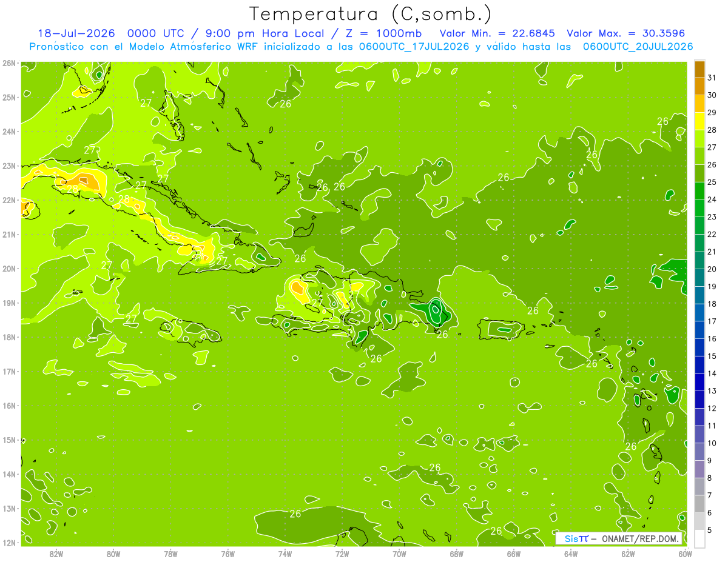The image size is (728, 562).
Task: Click the teal swatch between 19 and 20
Action: [699, 278]
